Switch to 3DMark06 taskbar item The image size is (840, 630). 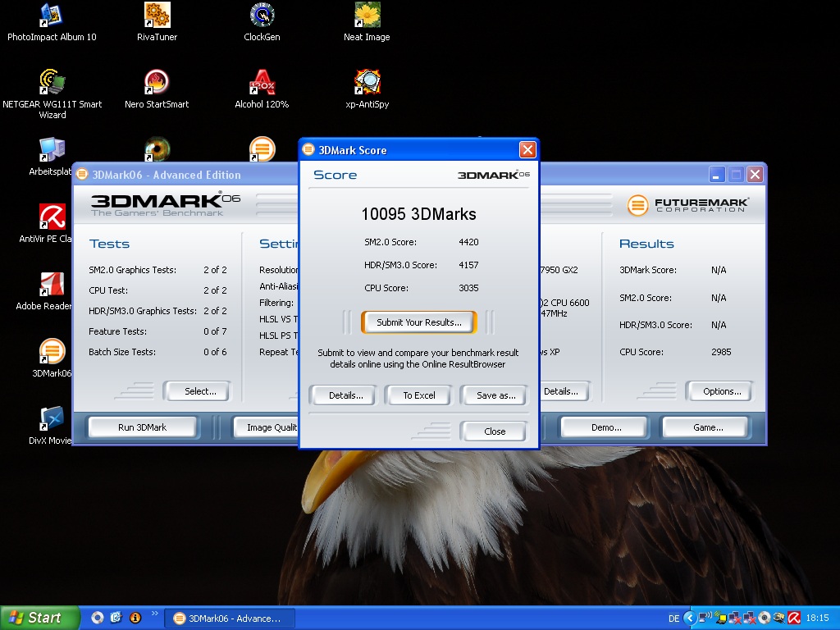coord(230,619)
